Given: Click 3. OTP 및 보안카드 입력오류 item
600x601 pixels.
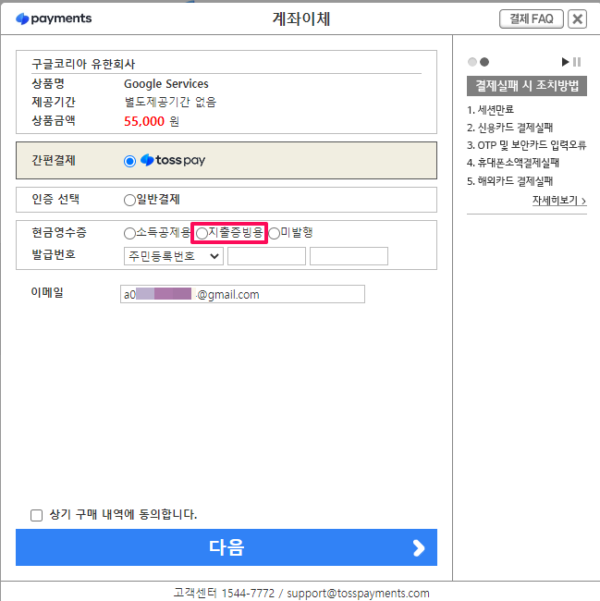Looking at the screenshot, I should pos(526,145).
